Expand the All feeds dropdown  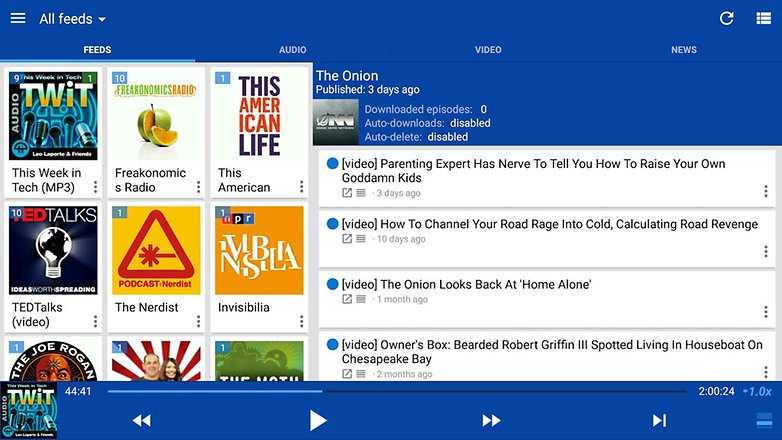click(x=72, y=19)
